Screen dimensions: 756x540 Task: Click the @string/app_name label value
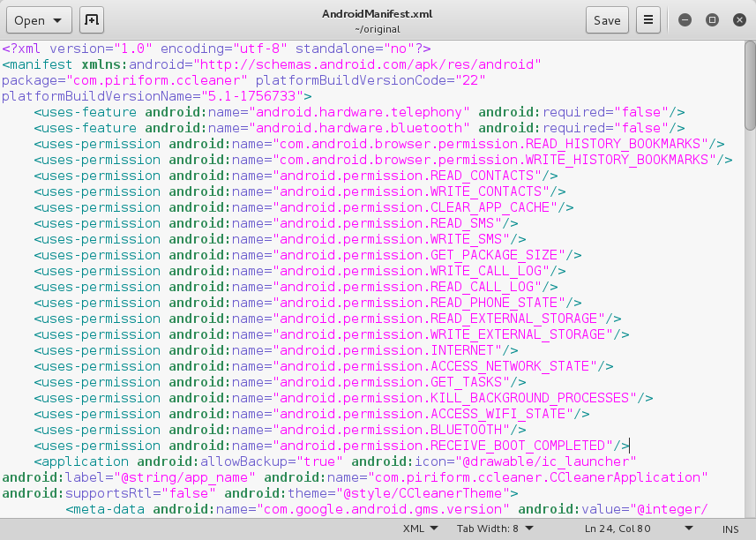pos(184,478)
